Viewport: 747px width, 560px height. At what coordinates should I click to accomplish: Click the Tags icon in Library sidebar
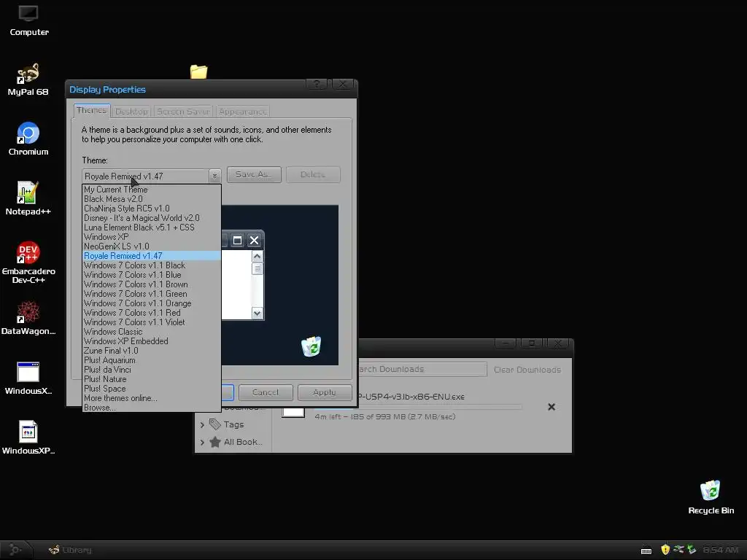(215, 424)
